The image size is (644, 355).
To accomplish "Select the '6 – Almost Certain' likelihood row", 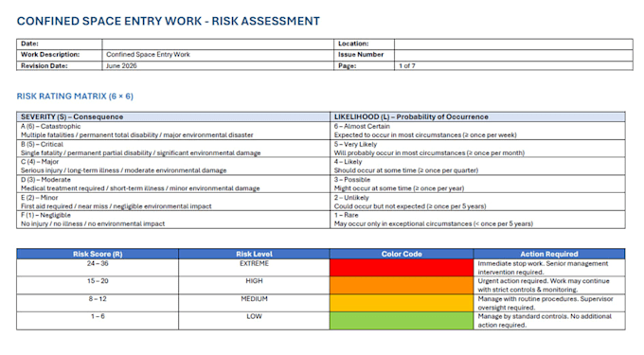I will [477, 131].
